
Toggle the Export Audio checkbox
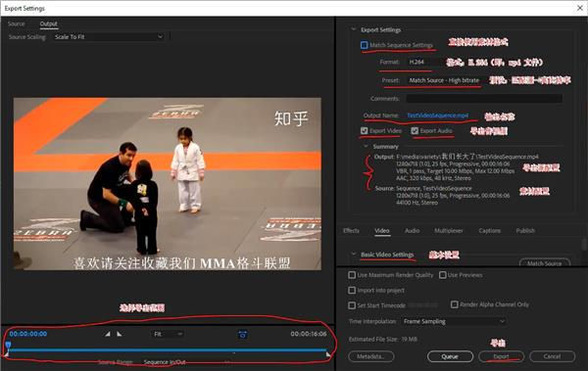coord(415,130)
